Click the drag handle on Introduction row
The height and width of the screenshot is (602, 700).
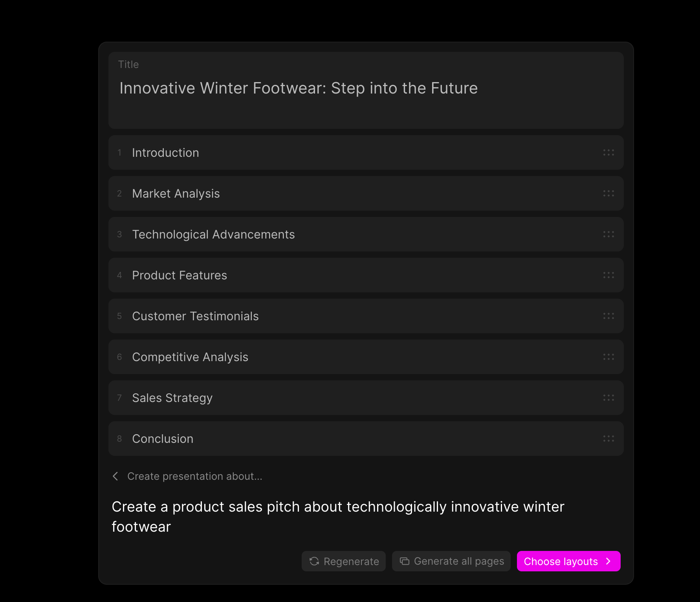608,152
